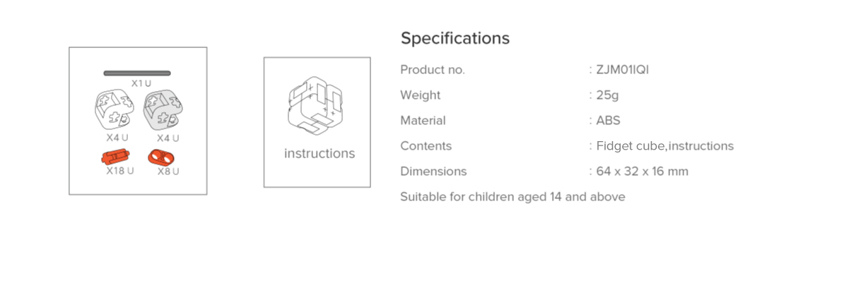Image resolution: width=868 pixels, height=288 pixels.
Task: Click the gray rod part illustration
Action: [x=137, y=73]
